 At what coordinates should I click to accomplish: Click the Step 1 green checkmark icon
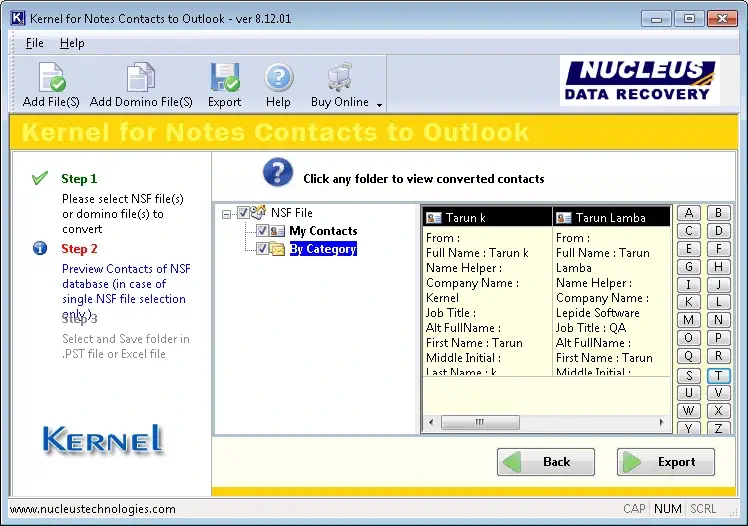[40, 178]
